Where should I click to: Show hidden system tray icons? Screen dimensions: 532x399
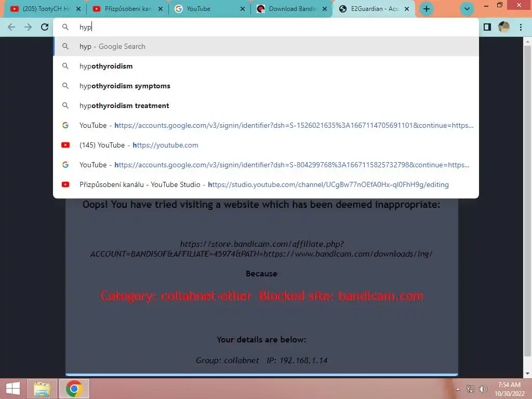point(458,389)
